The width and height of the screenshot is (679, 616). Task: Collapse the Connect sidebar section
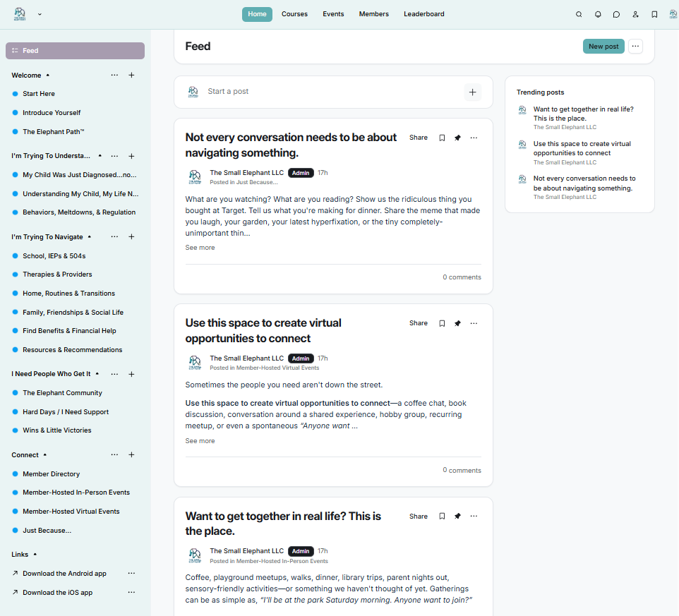(x=45, y=455)
